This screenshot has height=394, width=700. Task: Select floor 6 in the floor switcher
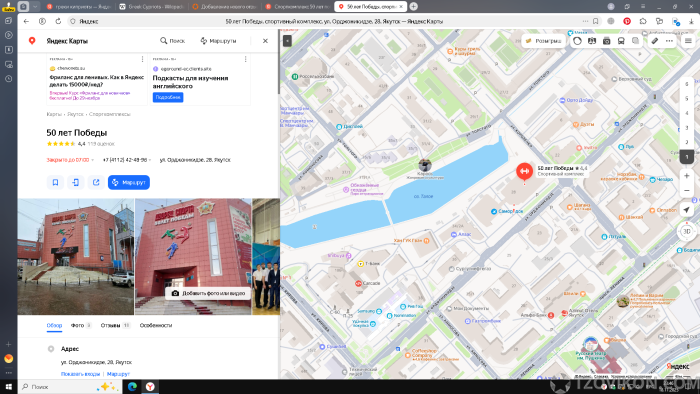[687, 84]
